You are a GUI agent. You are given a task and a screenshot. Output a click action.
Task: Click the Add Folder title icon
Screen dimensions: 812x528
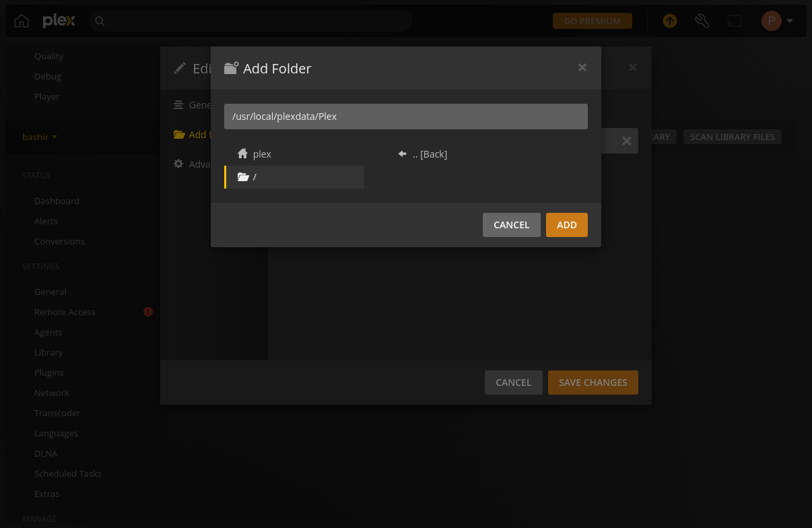[x=231, y=68]
